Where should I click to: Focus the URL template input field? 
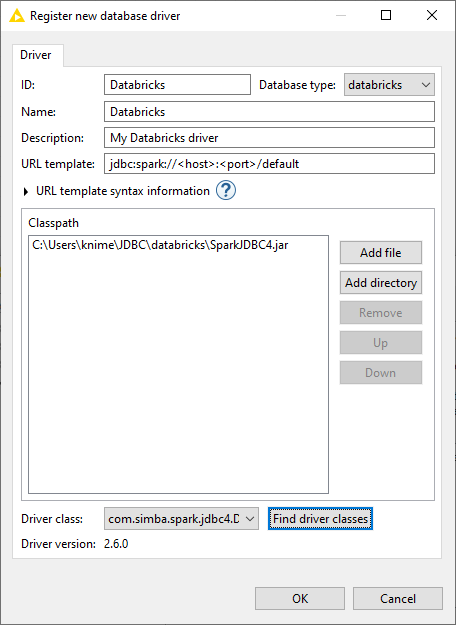[269, 164]
